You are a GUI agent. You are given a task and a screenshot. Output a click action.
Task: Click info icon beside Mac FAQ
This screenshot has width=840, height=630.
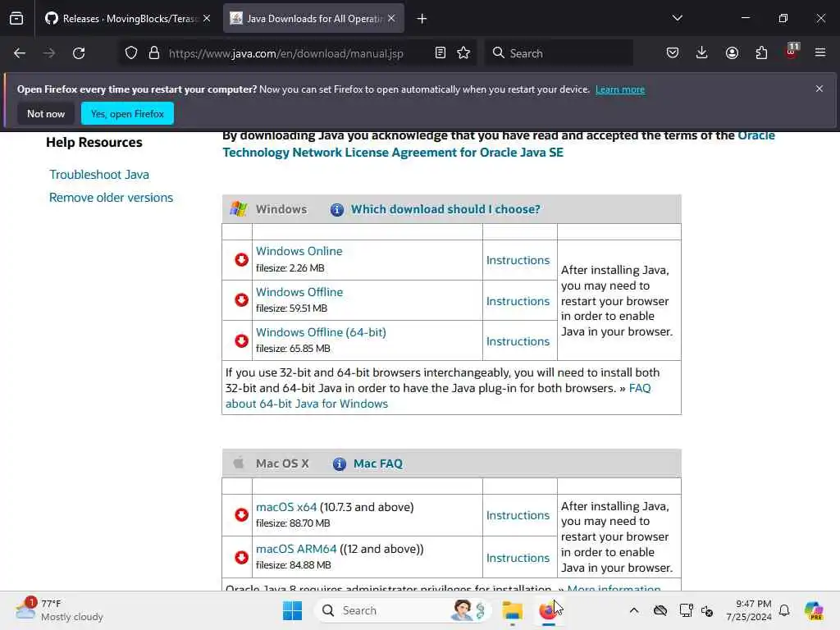click(339, 464)
